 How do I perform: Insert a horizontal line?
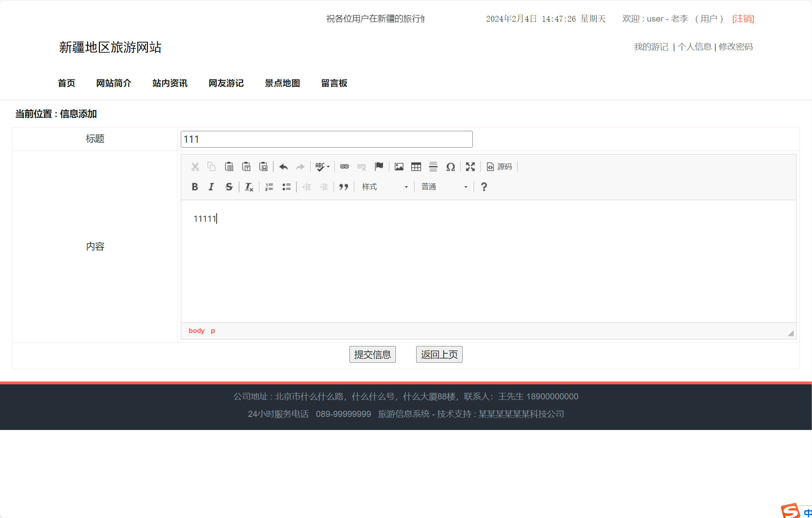click(x=433, y=167)
